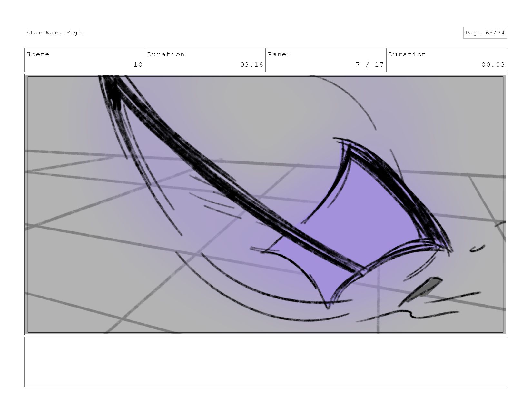Click the empty notes box below the panel
Viewport: 532px width, 411px height.
click(x=265, y=362)
